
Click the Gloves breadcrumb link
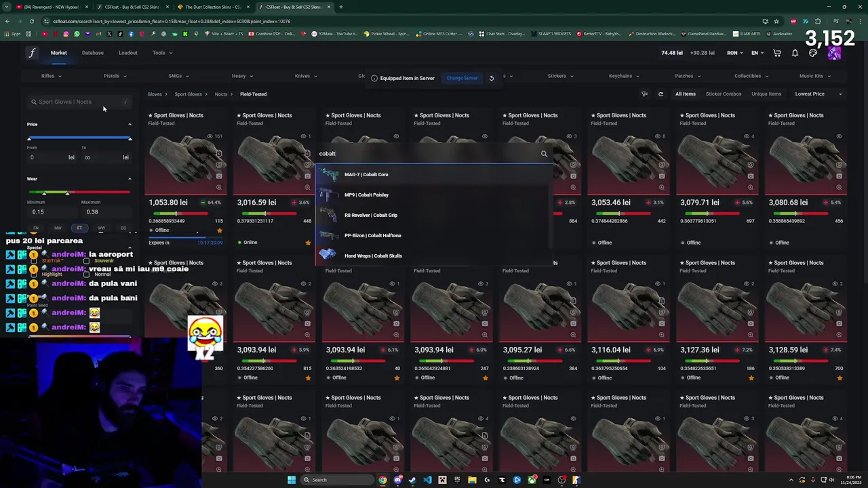pyautogui.click(x=155, y=94)
